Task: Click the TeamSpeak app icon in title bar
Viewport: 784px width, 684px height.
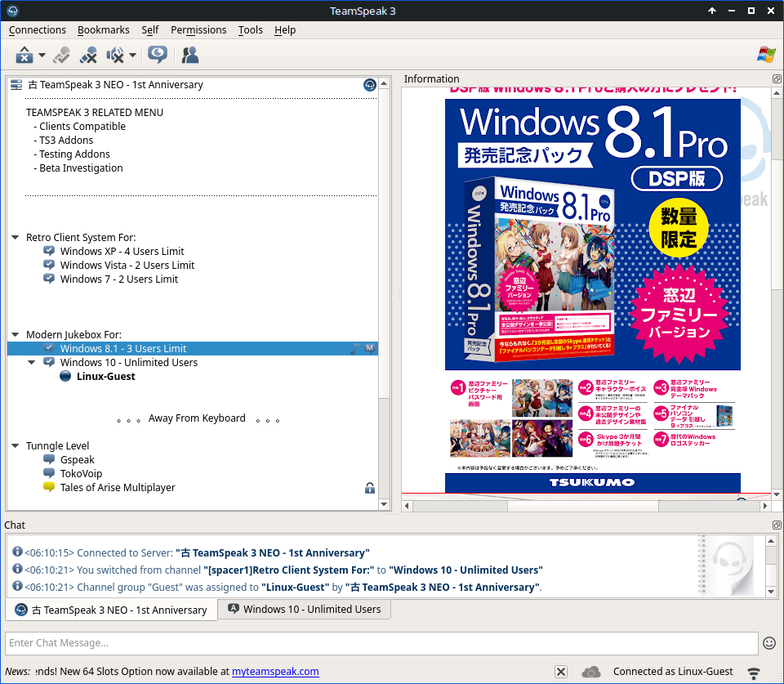Action: click(x=12, y=11)
